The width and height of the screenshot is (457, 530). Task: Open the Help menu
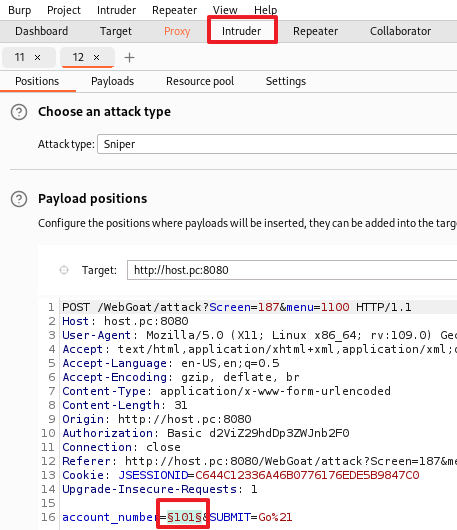tap(266, 10)
